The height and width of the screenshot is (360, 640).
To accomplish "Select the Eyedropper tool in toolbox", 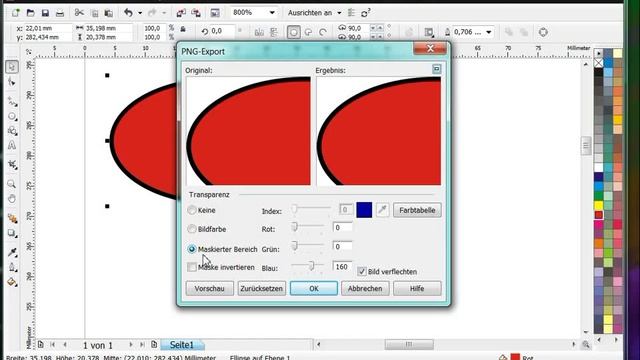I will [x=12, y=253].
